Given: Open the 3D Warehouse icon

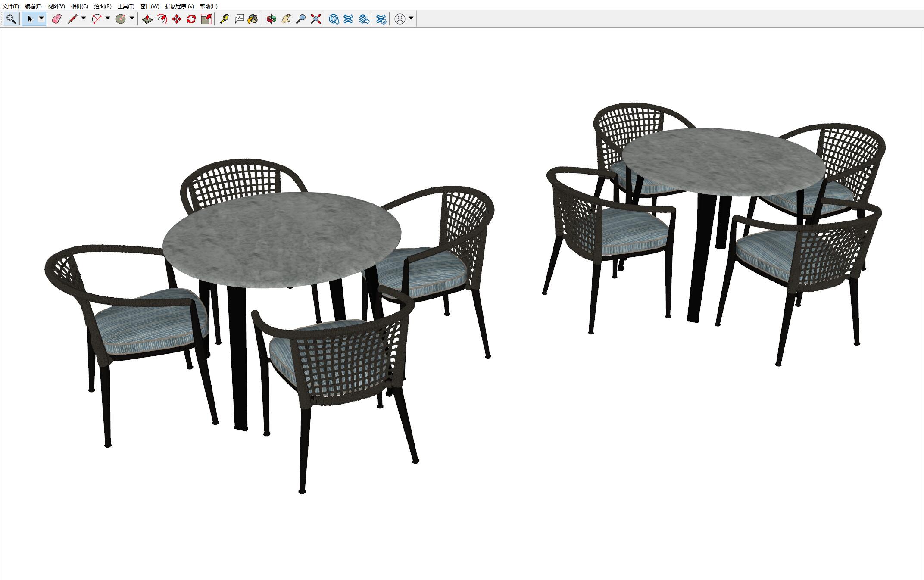Looking at the screenshot, I should pos(334,19).
